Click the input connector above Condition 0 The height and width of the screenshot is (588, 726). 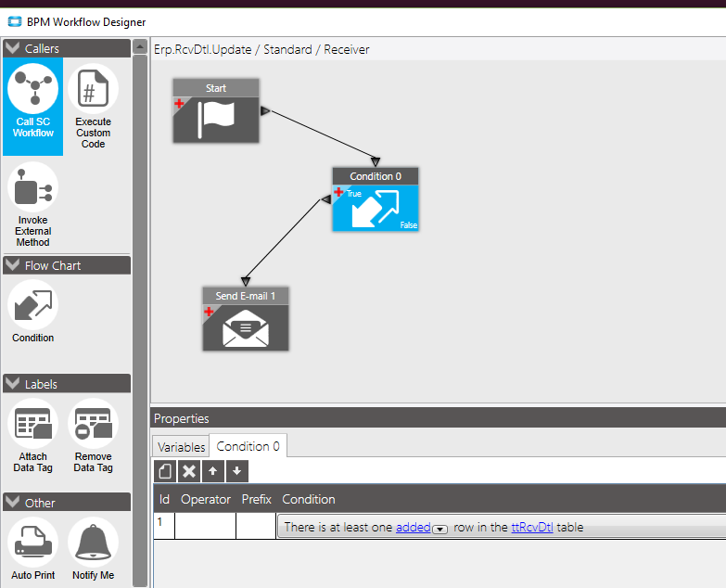click(x=376, y=162)
